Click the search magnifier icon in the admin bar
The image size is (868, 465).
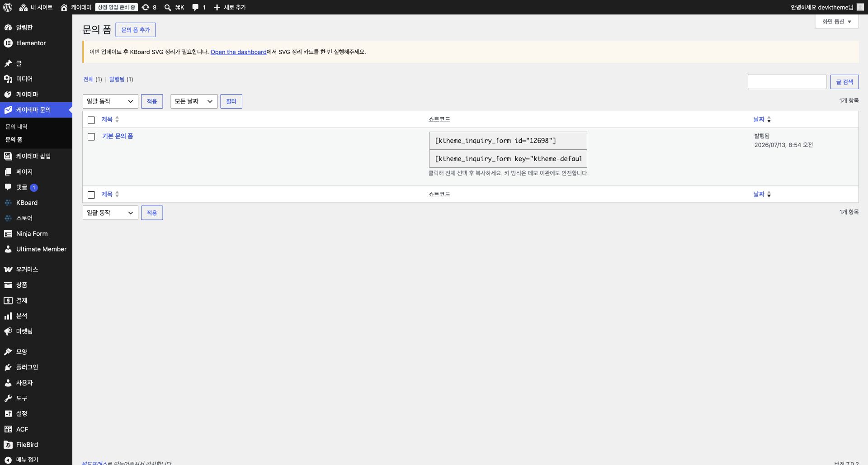tap(168, 7)
